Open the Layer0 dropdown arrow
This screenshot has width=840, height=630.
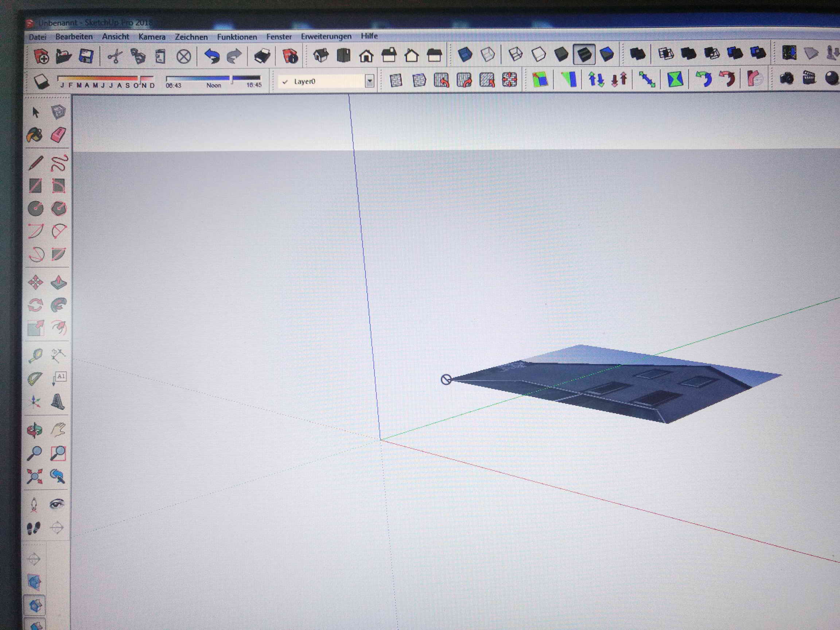pos(369,81)
